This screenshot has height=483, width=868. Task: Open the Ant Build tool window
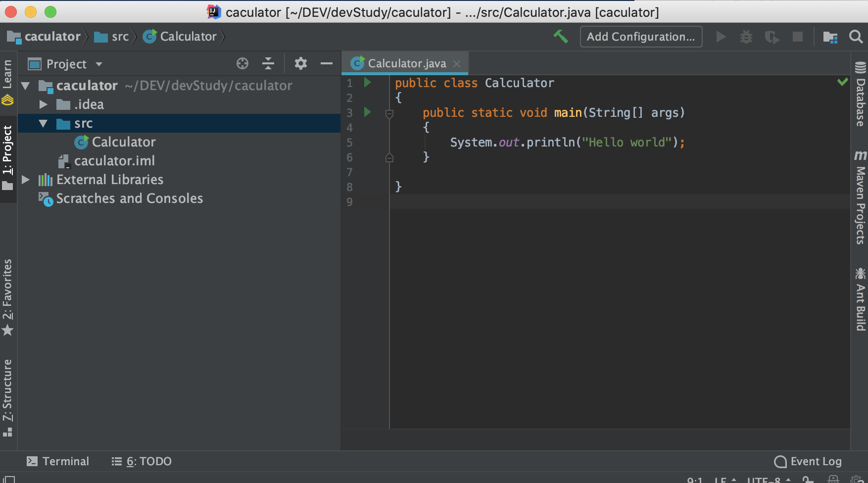point(860,299)
